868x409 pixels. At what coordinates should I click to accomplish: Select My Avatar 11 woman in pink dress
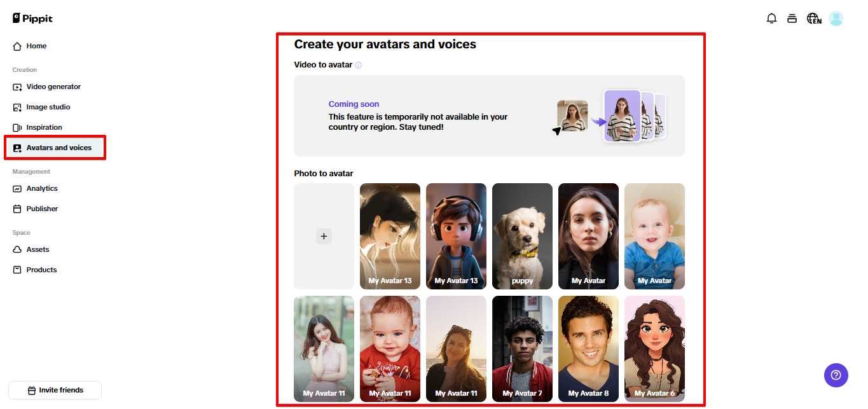pyautogui.click(x=324, y=349)
